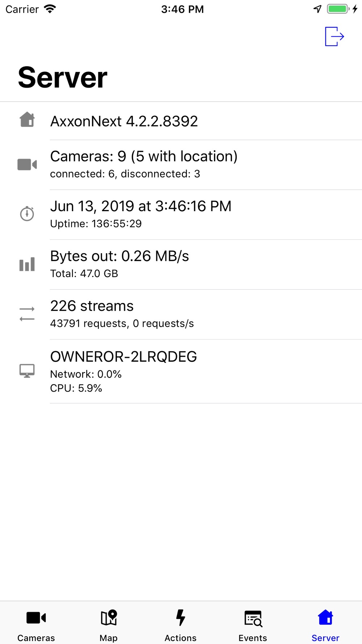This screenshot has height=644, width=362.
Task: Switch to the Map tab
Action: click(109, 624)
